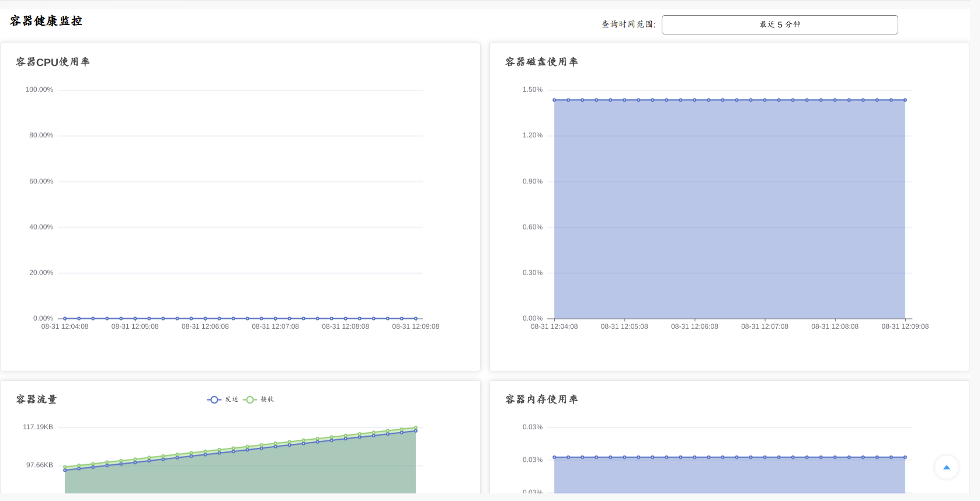Toggle the 发送 series in traffic legend
Screen dimensions: 980x501
click(x=223, y=399)
